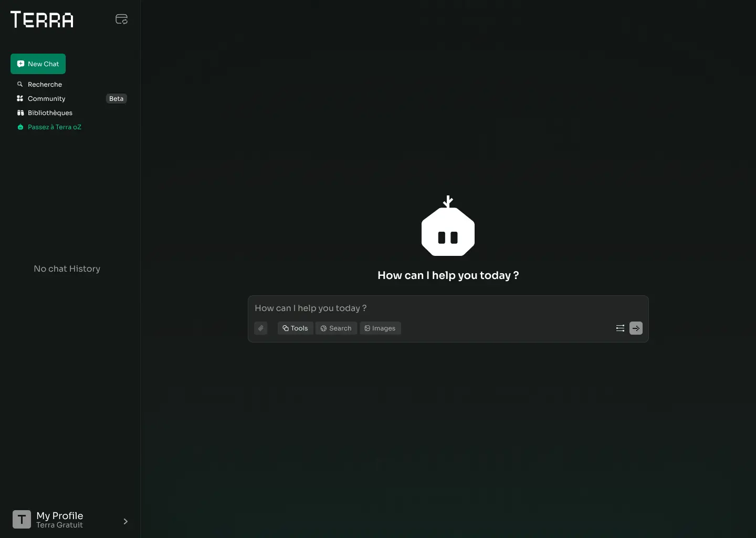Click the green robot icon beside Passez à Terra oZ
The image size is (756, 538).
[x=20, y=127]
